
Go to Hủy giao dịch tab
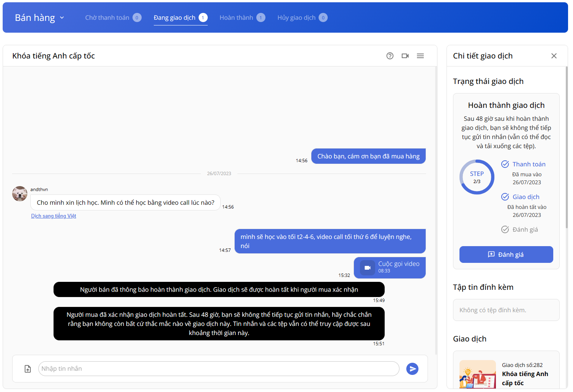click(x=302, y=17)
